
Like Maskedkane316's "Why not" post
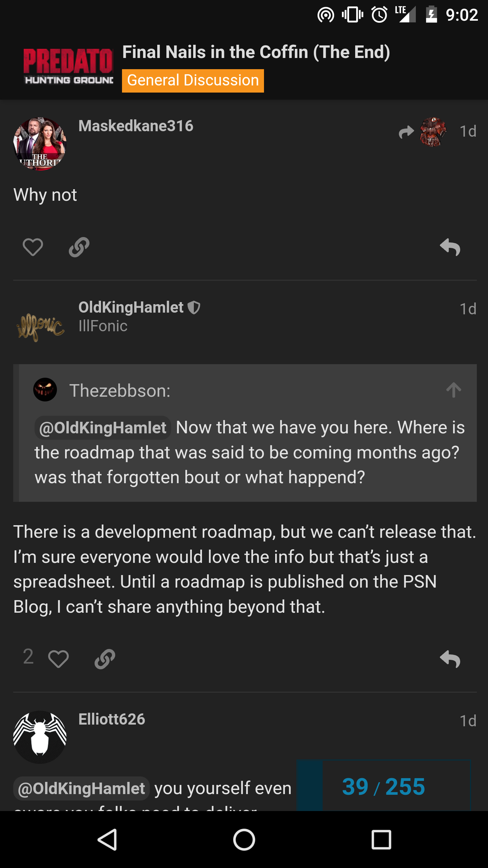tap(33, 247)
